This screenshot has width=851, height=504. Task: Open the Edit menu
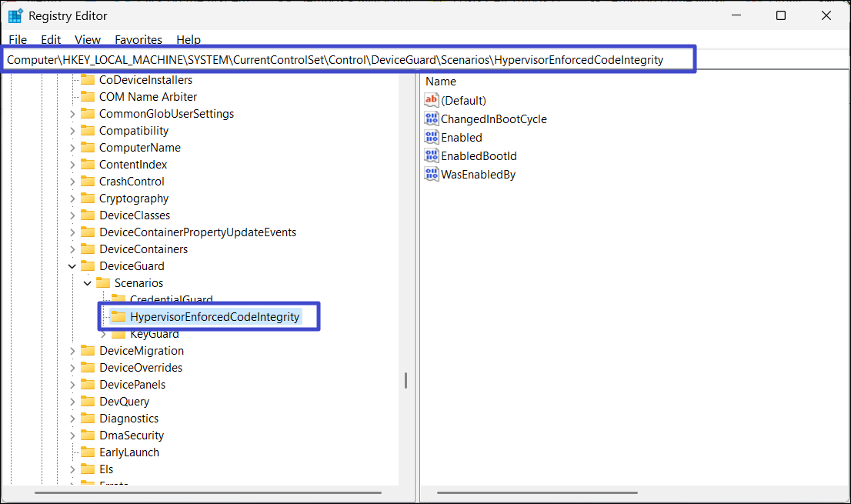click(51, 40)
